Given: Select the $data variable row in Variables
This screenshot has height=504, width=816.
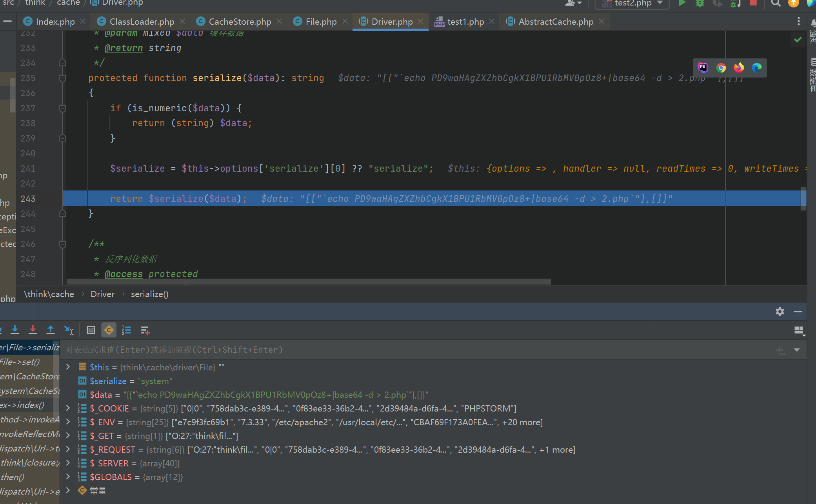Looking at the screenshot, I should tap(433, 395).
